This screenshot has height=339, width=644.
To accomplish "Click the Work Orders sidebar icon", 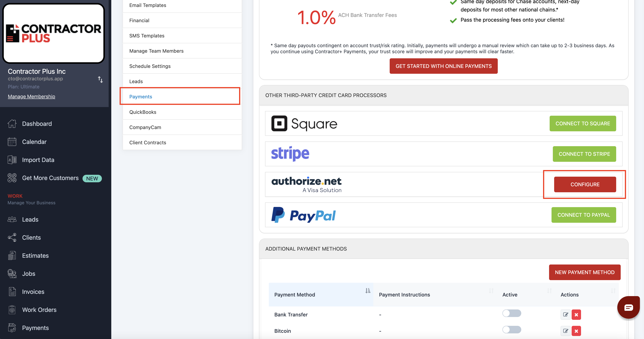I will pyautogui.click(x=12, y=310).
